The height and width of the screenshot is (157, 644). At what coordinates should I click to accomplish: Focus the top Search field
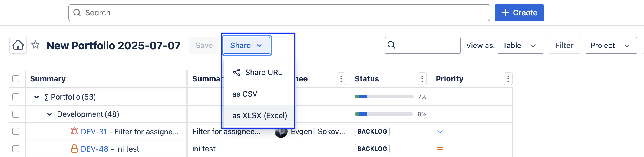[x=279, y=13]
